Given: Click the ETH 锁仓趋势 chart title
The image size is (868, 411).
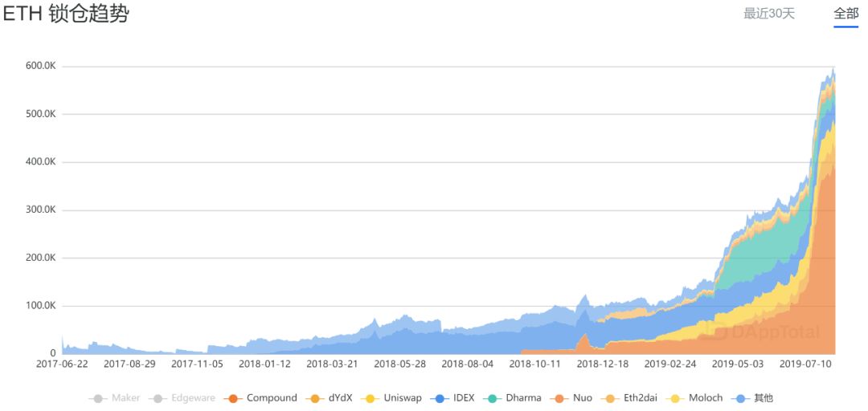Looking at the screenshot, I should pyautogui.click(x=66, y=15).
